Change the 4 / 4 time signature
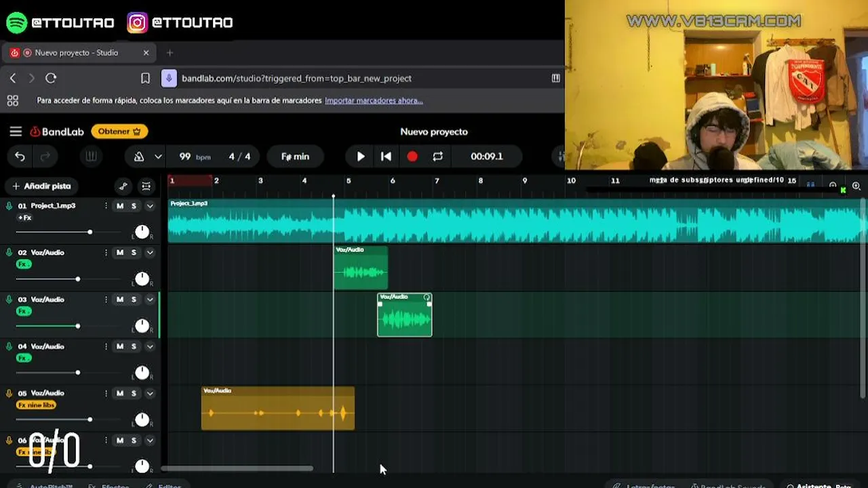The height and width of the screenshot is (488, 868). (239, 157)
